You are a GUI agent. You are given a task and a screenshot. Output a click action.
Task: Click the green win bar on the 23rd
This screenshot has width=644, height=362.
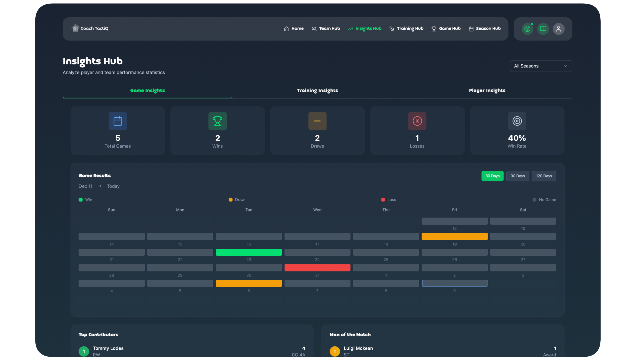click(x=249, y=252)
